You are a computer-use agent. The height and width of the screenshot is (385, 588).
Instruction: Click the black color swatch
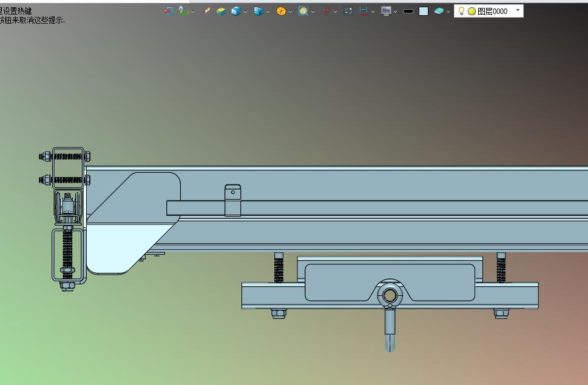(x=408, y=11)
